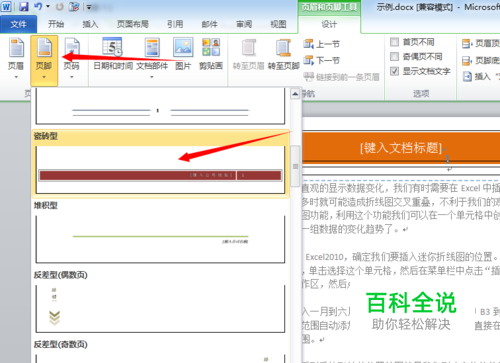Expand the 页眉 dropdown arrow

pyautogui.click(x=16, y=77)
